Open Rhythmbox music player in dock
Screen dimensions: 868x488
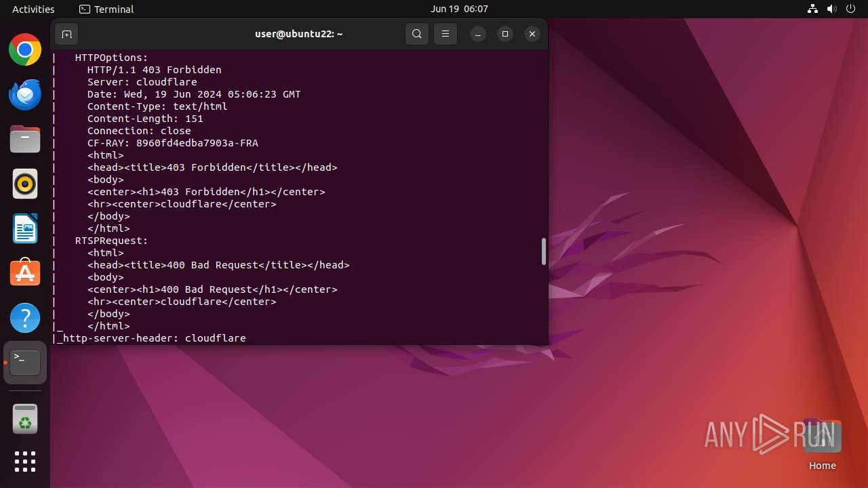pyautogui.click(x=25, y=184)
